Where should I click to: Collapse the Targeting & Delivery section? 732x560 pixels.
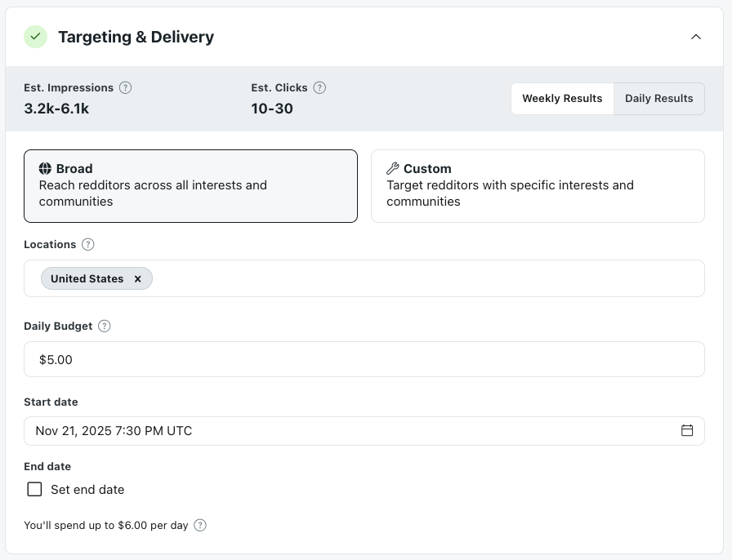coord(696,37)
